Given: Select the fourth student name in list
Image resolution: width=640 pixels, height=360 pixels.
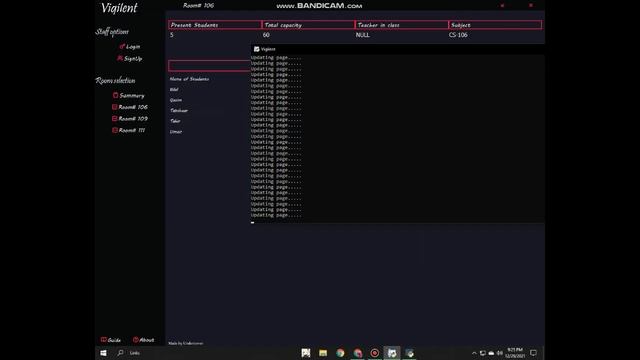Looking at the screenshot, I should point(175,121).
